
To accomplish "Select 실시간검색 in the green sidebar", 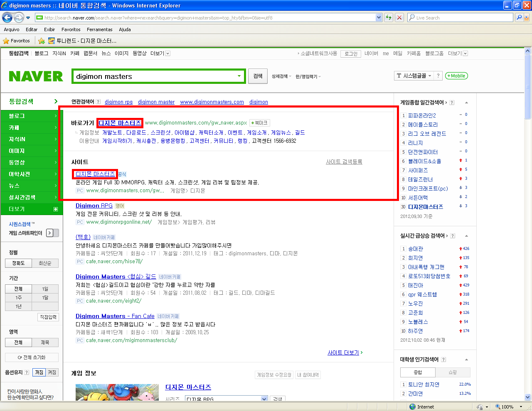I will coord(31,197).
